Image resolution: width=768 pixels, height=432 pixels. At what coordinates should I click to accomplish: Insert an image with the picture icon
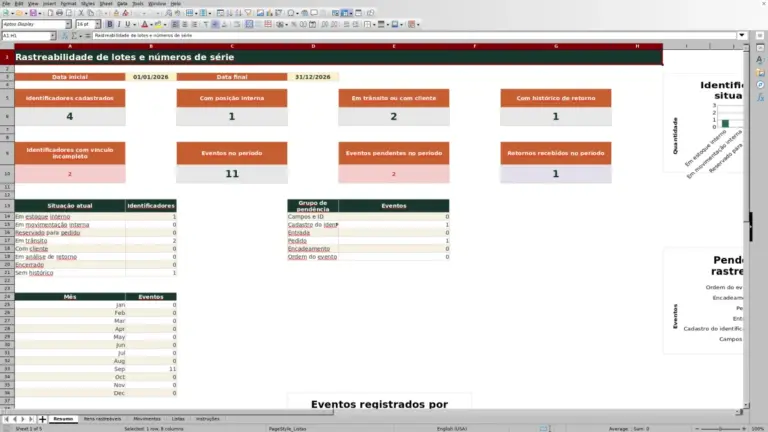[x=260, y=13]
